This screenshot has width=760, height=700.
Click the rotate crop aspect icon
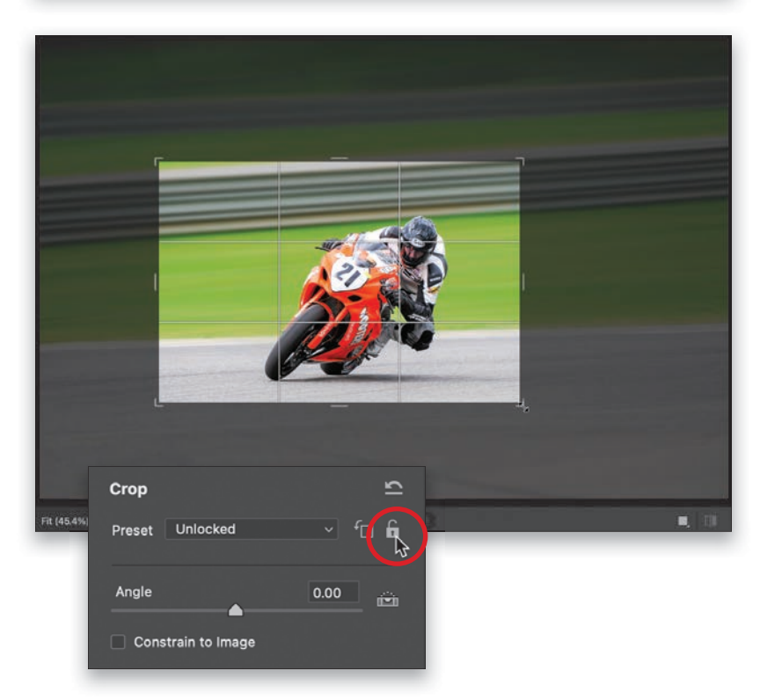coord(362,529)
